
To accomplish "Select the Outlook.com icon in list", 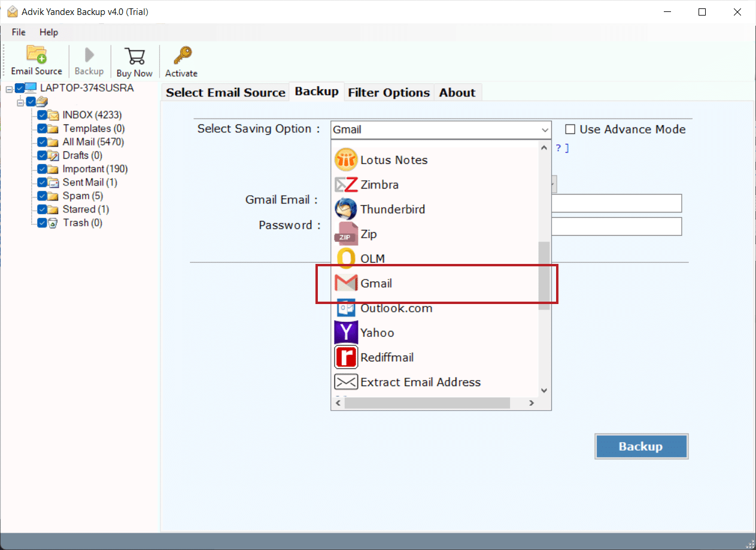I will [346, 308].
